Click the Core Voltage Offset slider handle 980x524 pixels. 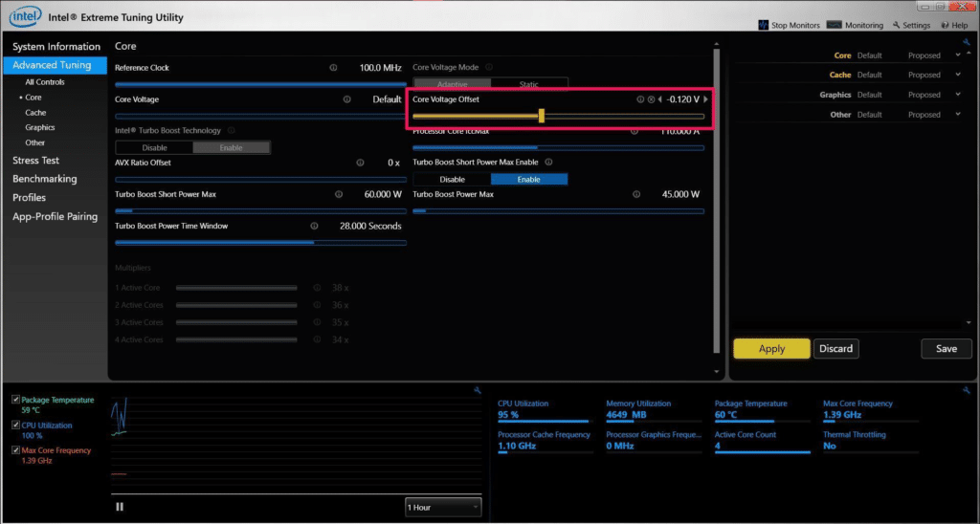[x=542, y=116]
